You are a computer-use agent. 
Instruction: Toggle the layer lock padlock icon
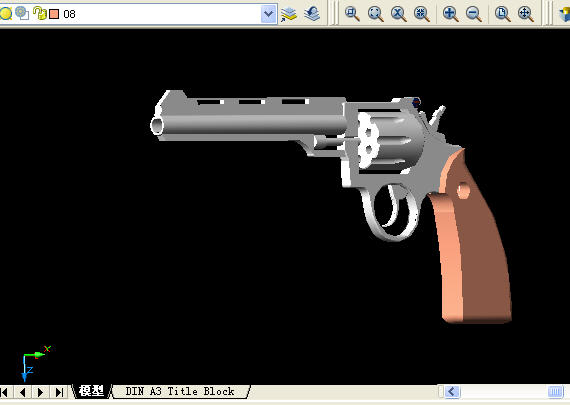(x=39, y=13)
